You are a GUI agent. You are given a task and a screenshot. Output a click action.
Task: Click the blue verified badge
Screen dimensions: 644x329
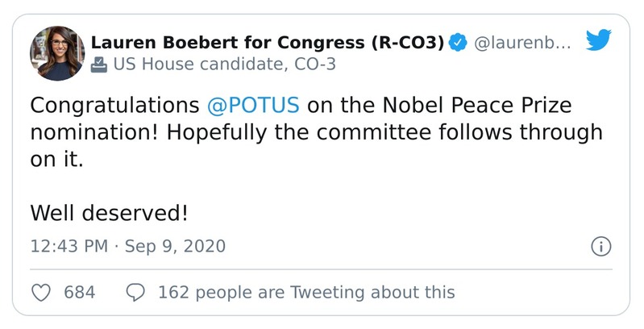(x=458, y=43)
